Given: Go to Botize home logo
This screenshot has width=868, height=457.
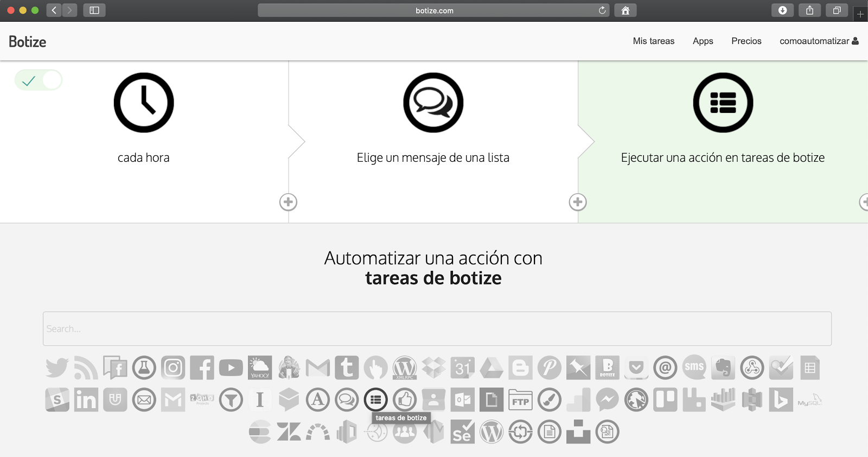Looking at the screenshot, I should coord(27,42).
